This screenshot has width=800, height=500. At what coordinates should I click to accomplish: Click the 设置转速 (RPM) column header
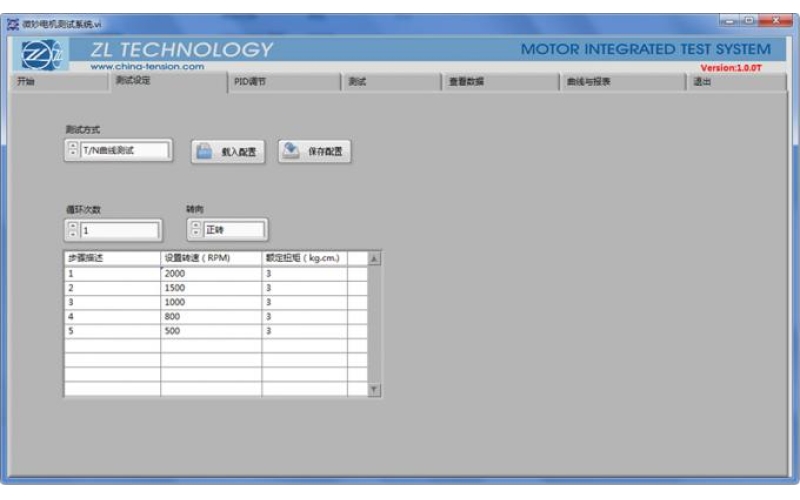211,258
